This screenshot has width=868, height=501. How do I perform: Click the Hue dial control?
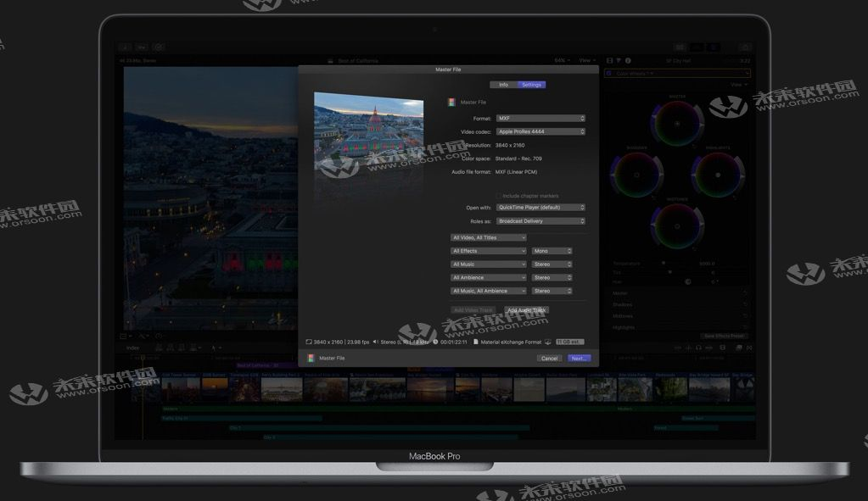(688, 281)
